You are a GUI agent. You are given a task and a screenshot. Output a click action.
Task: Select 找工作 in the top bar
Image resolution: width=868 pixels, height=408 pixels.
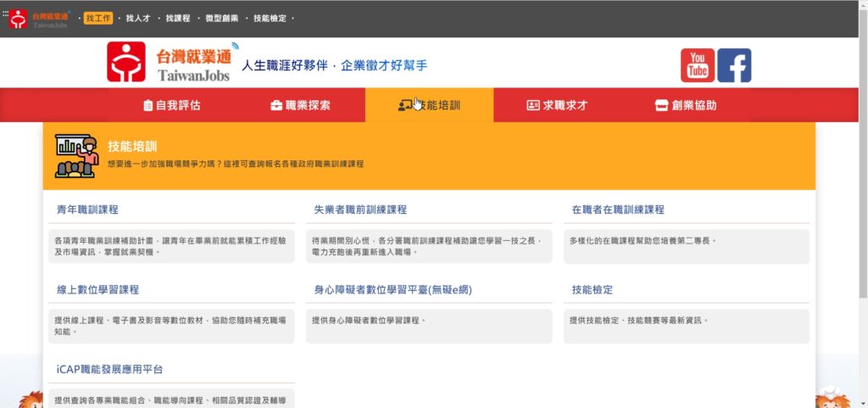pos(98,18)
